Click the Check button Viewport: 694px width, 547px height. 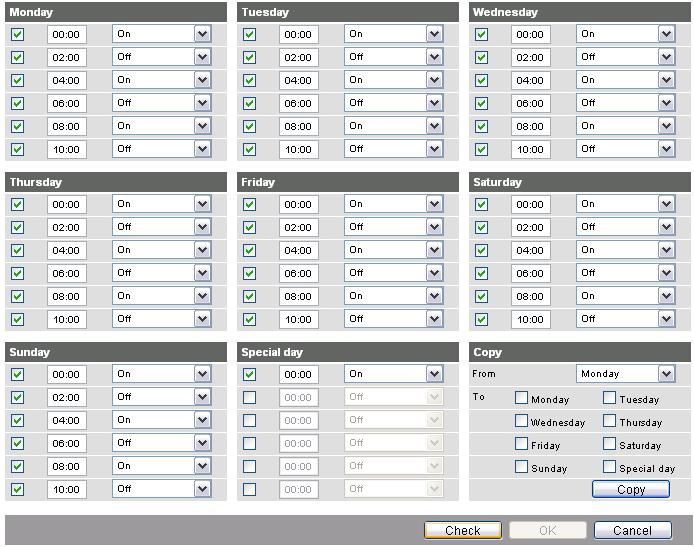pyautogui.click(x=463, y=530)
